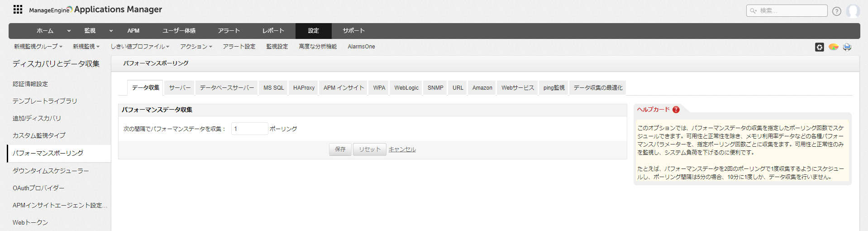This screenshot has height=231, width=868.
Task: Open the アクション dropdown
Action: click(x=196, y=47)
